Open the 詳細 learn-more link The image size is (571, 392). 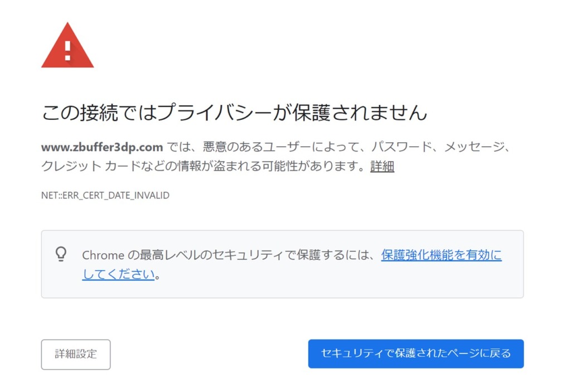pyautogui.click(x=382, y=166)
